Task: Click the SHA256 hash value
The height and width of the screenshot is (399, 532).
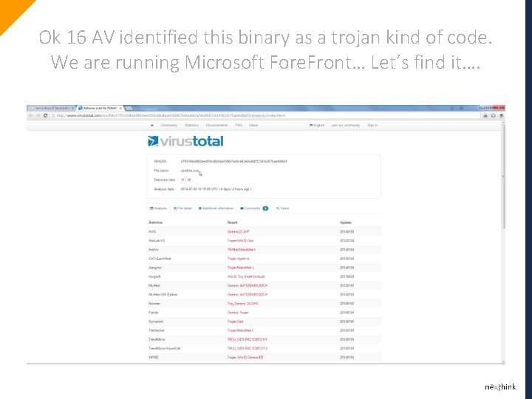Action: pos(233,162)
